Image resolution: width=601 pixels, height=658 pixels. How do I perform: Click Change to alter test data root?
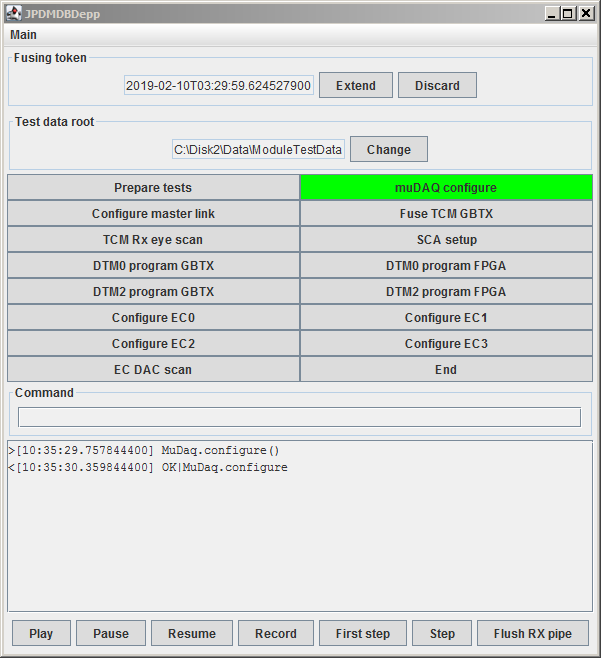(389, 149)
